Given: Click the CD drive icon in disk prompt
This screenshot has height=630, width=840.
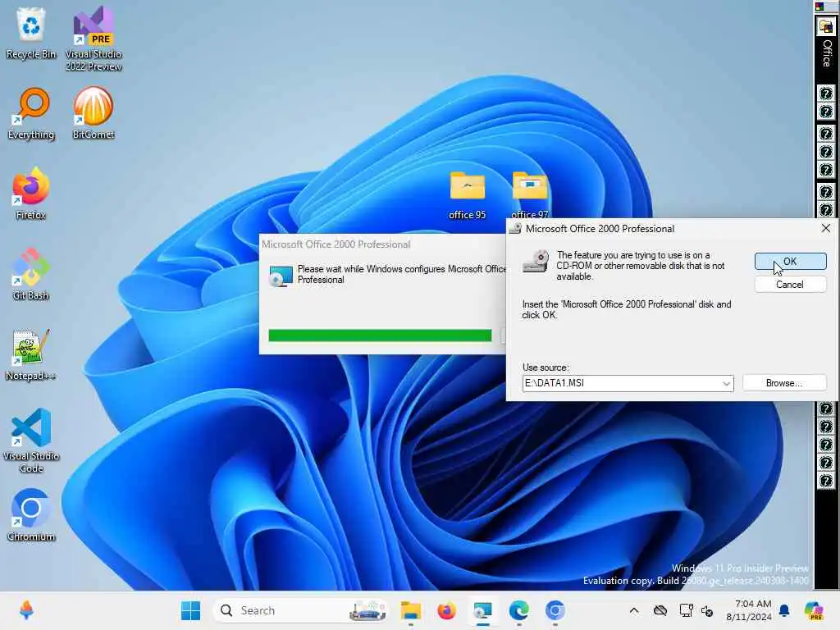Looking at the screenshot, I should [536, 262].
